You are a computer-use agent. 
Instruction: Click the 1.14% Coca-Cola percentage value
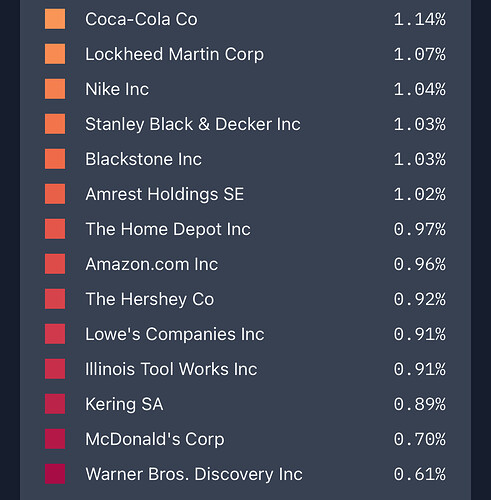420,19
